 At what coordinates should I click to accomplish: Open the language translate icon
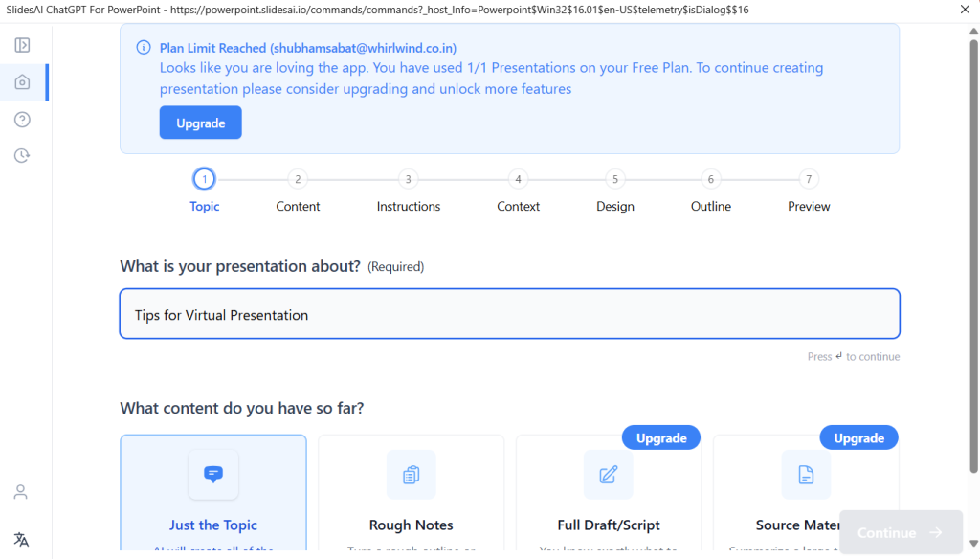tap(21, 539)
